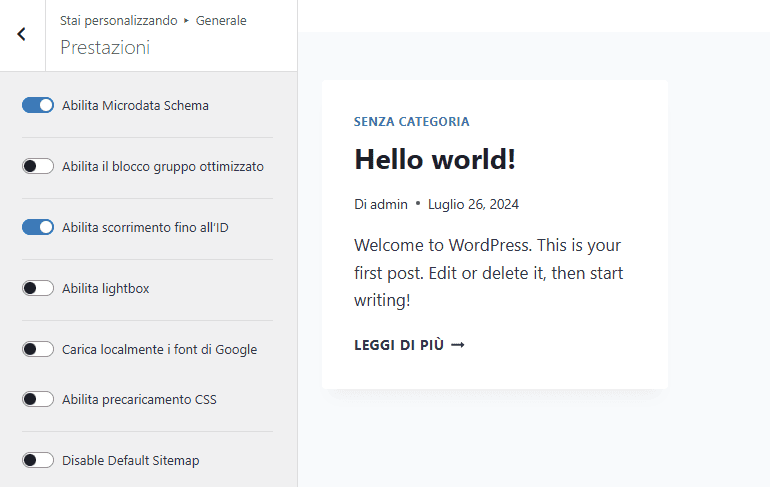Click the Luglio 26, 2024 post date
The image size is (770, 487).
[473, 204]
